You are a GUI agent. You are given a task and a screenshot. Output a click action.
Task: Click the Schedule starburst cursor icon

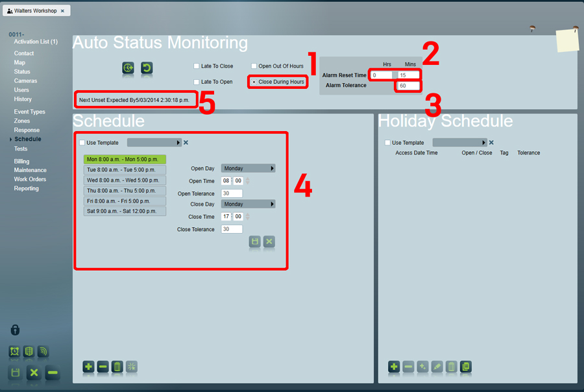(x=132, y=367)
